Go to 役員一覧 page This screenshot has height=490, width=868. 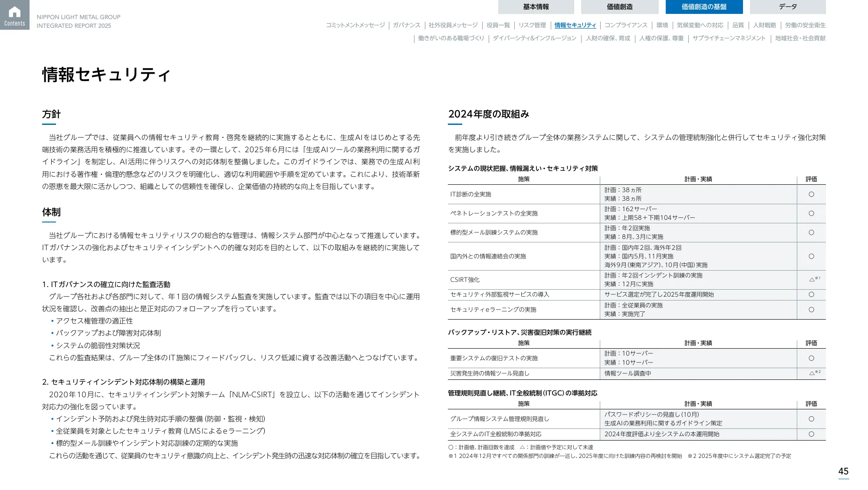498,26
